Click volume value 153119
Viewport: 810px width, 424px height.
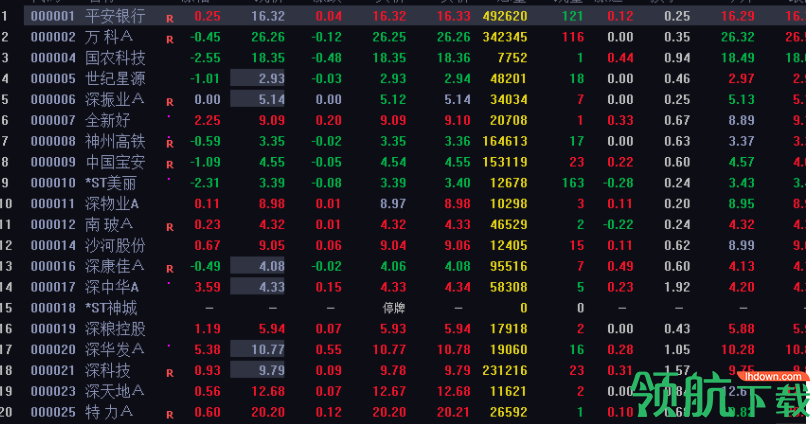pos(505,162)
